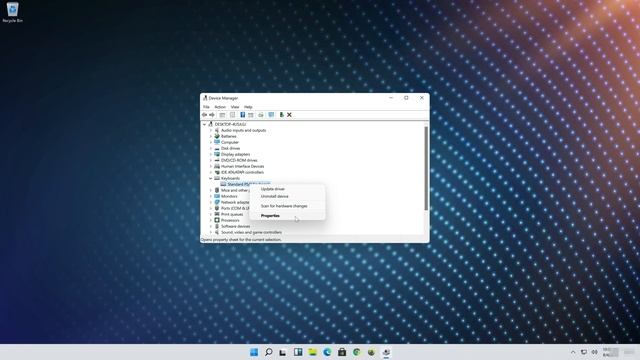Click the Scan for hardware changes monitor icon in toolbar
The image size is (640, 360).
pos(271,115)
